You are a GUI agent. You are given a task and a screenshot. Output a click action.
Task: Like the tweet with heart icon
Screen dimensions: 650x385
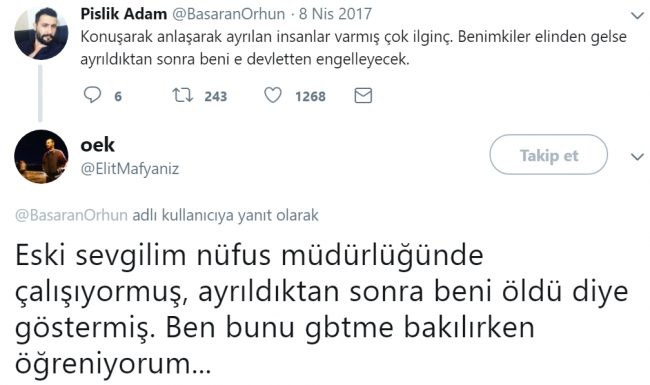[273, 95]
